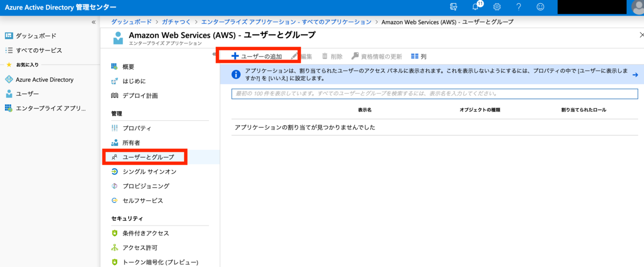The width and height of the screenshot is (644, 267).
Task: Click the Azure Active Directory 管理センター title
Action: tap(61, 8)
